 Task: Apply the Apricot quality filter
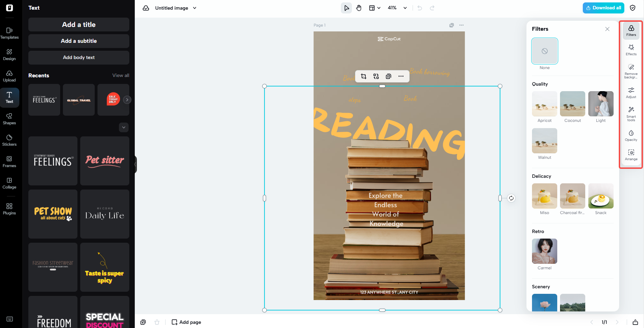pyautogui.click(x=544, y=104)
